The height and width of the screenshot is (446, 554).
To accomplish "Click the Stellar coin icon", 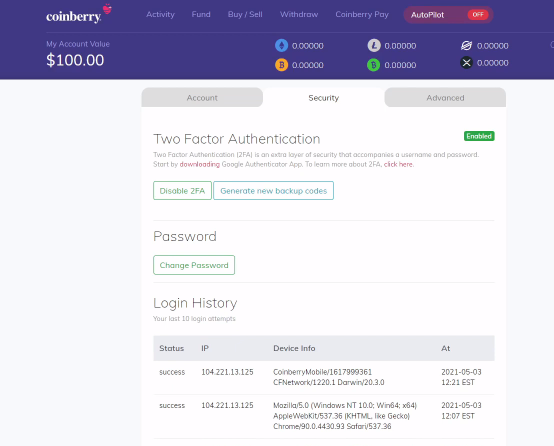I will [466, 46].
